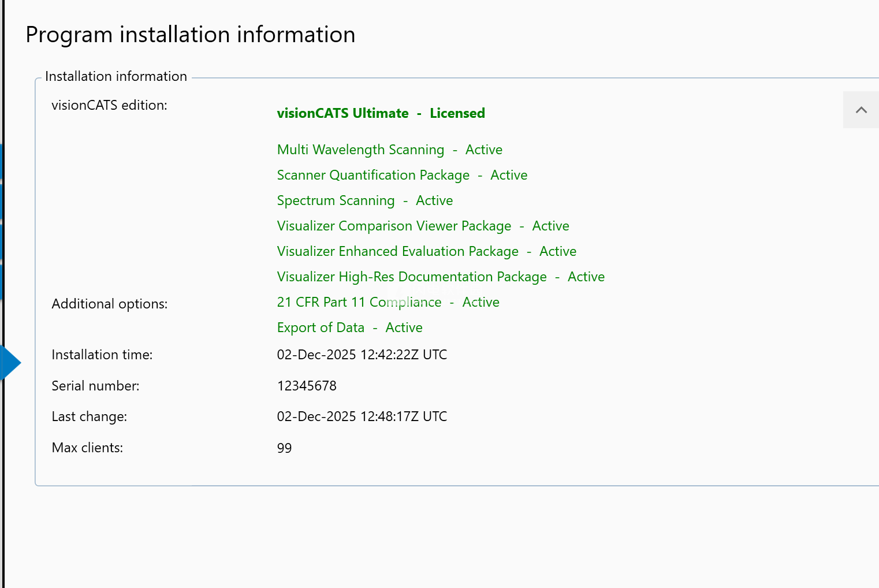Click the serial number value 12345678
The image size is (879, 588).
(x=307, y=386)
